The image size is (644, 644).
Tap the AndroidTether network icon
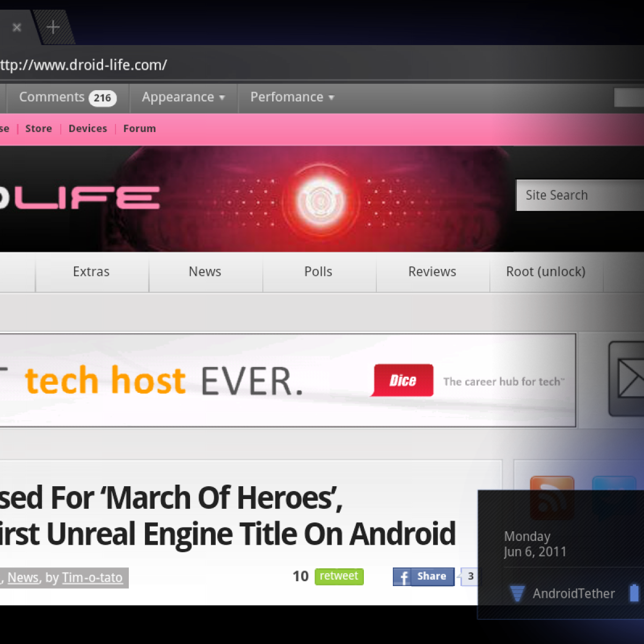coord(517,593)
